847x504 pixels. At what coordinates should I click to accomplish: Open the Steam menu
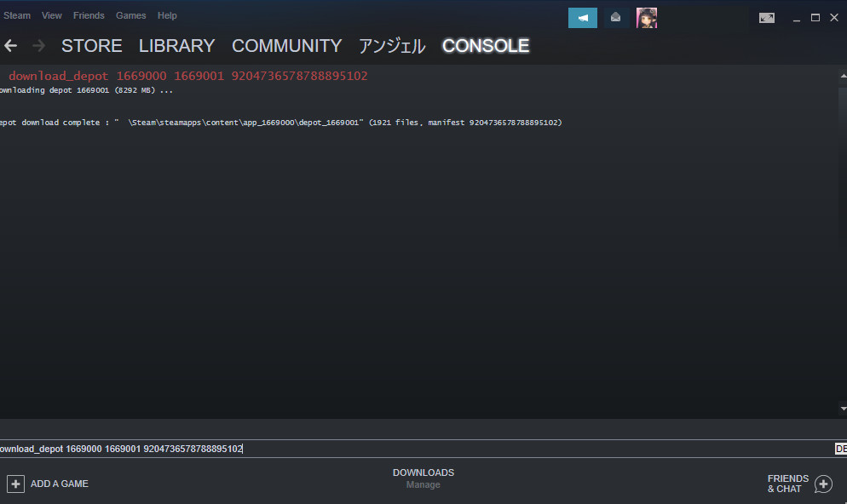[17, 15]
